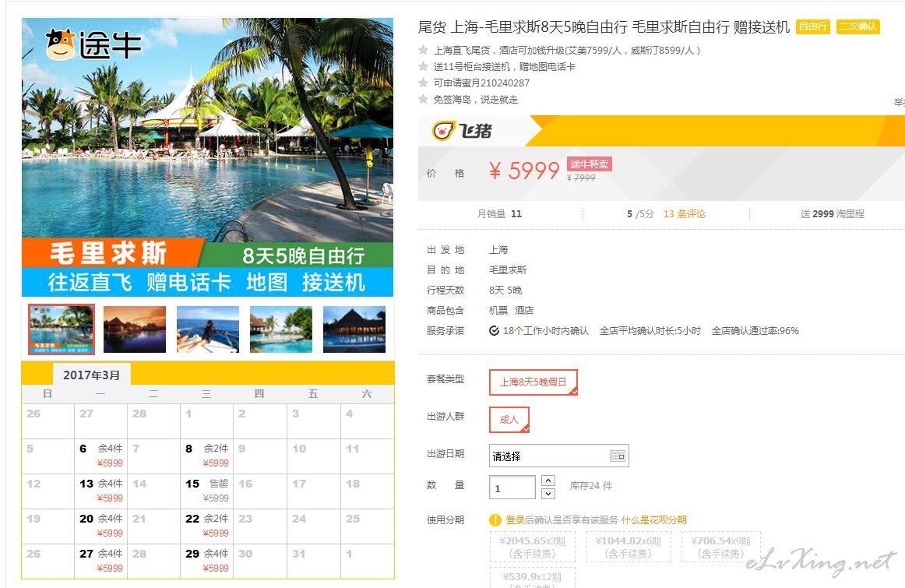Click the 2017年3月 calendar month tab
This screenshot has height=588, width=905.
[92, 375]
